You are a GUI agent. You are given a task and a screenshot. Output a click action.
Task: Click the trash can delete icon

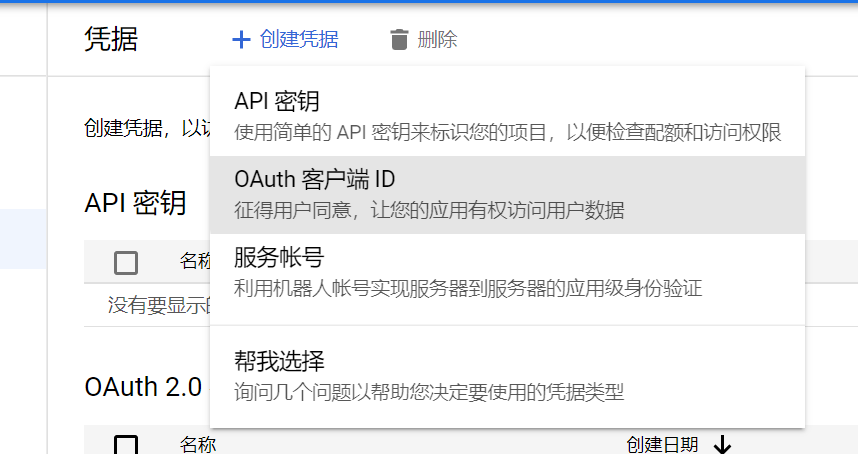pyautogui.click(x=399, y=40)
